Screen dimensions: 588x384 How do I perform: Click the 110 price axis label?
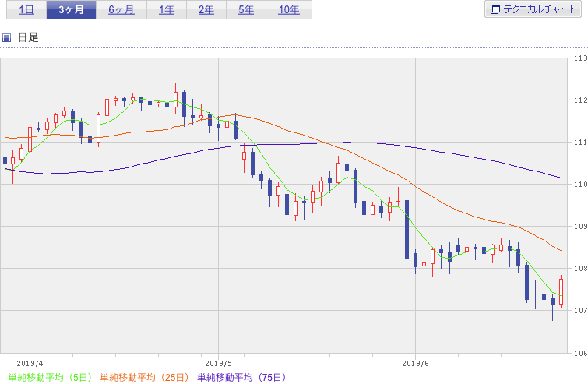click(x=580, y=184)
